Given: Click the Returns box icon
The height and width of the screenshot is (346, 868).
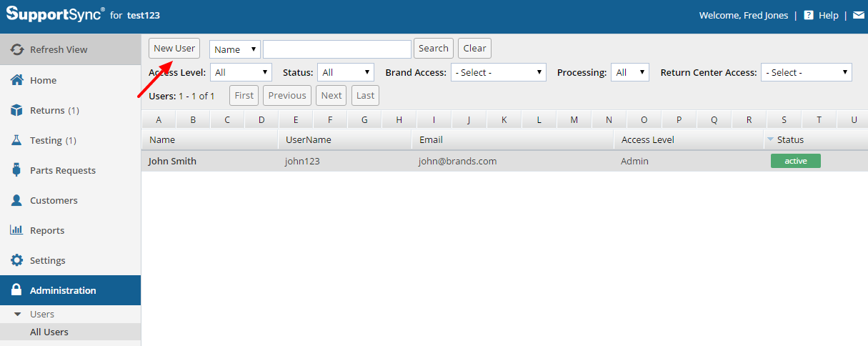Looking at the screenshot, I should (17, 110).
